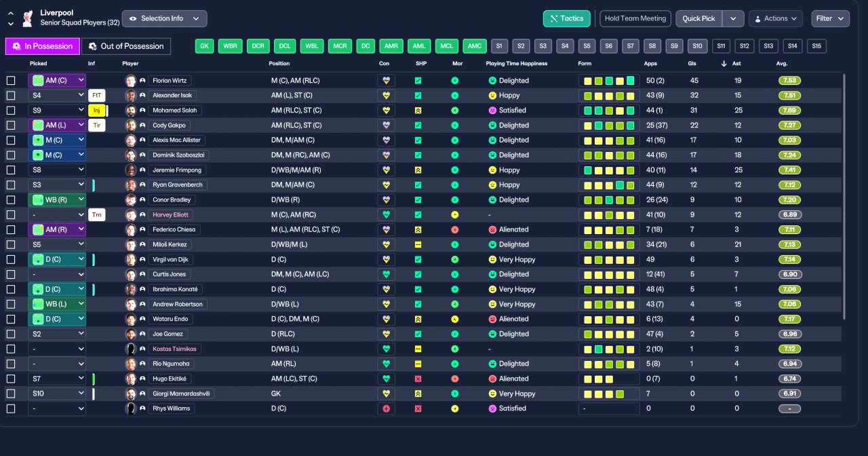Click Harvey Elliott's yellow morale icon
This screenshot has height=456, width=868.
[455, 214]
